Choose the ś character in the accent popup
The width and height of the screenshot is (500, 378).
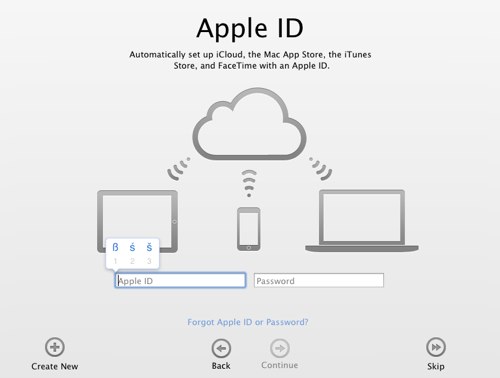pos(132,247)
